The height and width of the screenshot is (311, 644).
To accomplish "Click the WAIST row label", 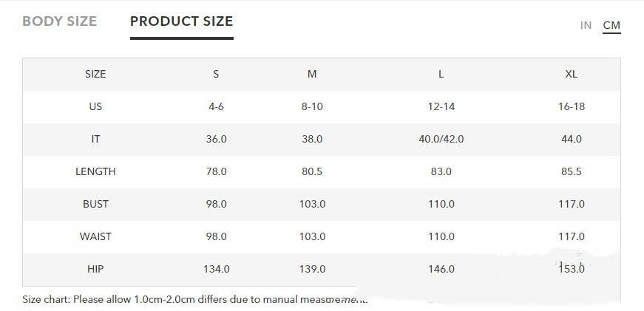I will 95,236.
